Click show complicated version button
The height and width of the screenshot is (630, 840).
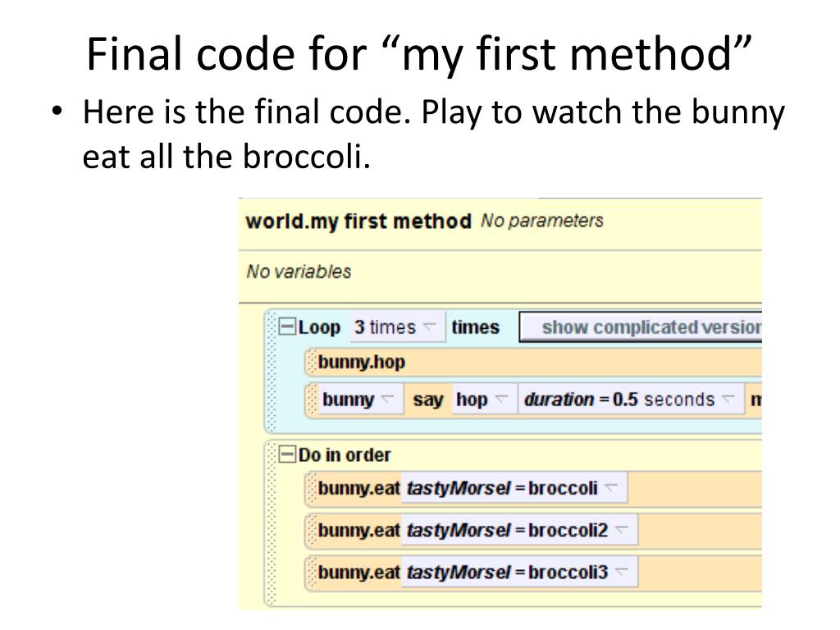point(641,326)
